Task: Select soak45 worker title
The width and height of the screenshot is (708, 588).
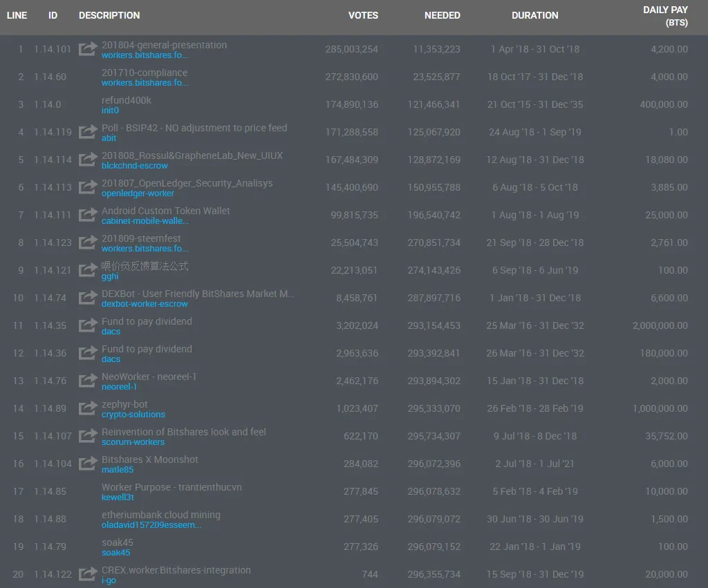Action: pyautogui.click(x=118, y=542)
